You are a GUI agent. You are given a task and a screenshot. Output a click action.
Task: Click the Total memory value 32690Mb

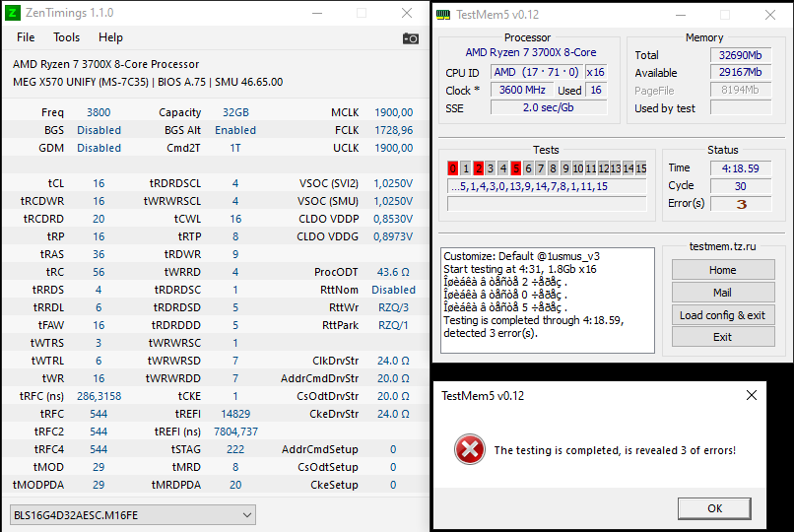click(741, 54)
